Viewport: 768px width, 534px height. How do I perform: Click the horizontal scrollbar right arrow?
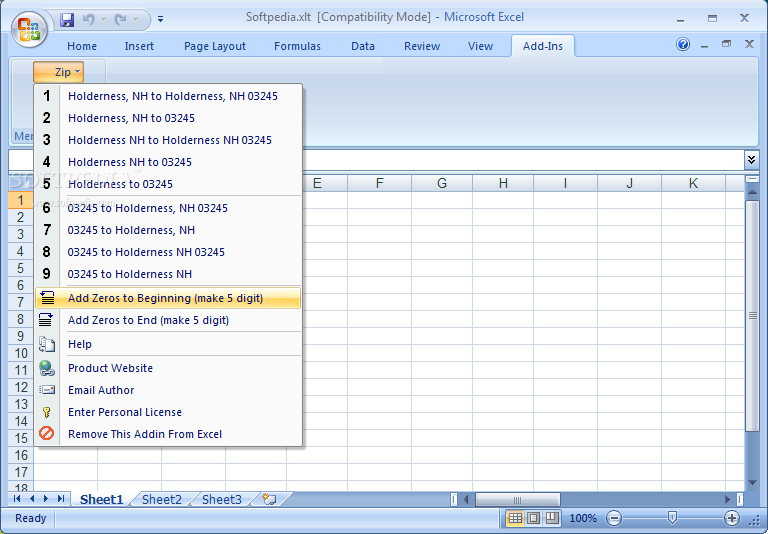(727, 499)
